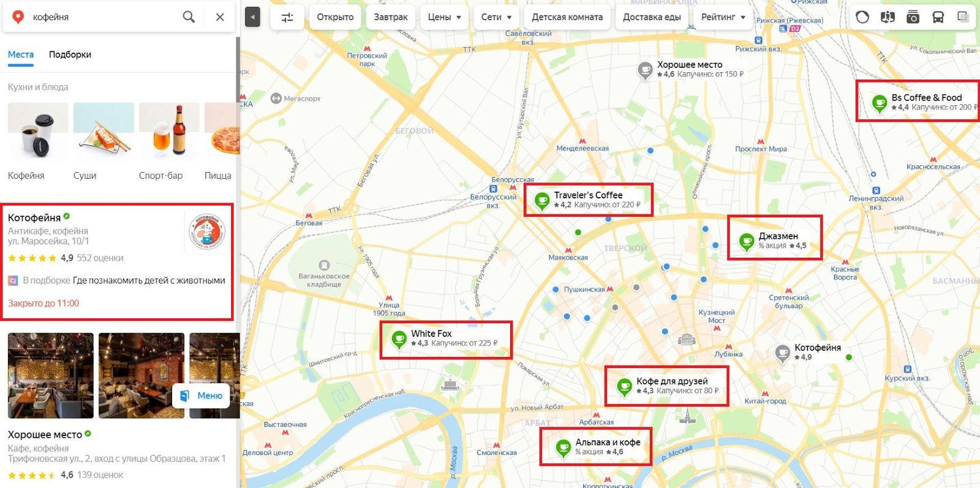The image size is (980, 488).
Task: Enable the Детская комната filter
Action: (567, 17)
